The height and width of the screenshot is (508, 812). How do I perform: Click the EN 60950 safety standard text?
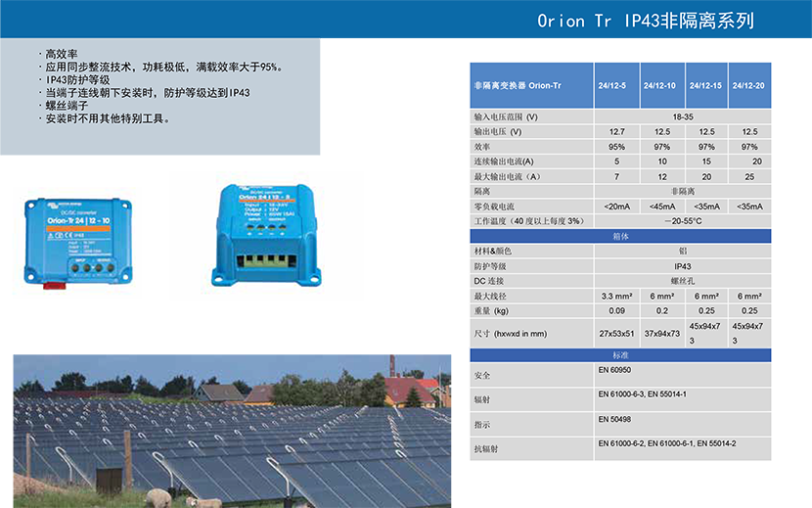tap(615, 371)
